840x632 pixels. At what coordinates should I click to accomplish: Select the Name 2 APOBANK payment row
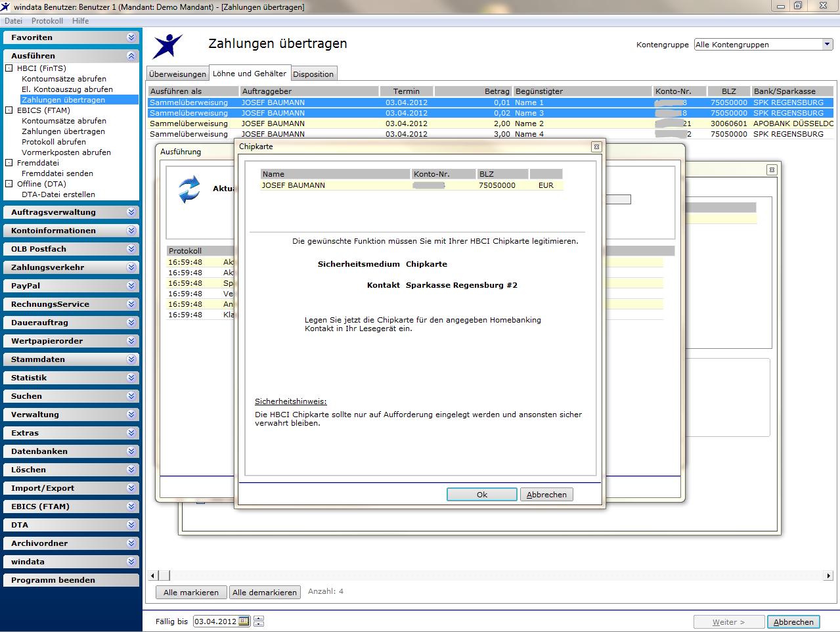491,124
